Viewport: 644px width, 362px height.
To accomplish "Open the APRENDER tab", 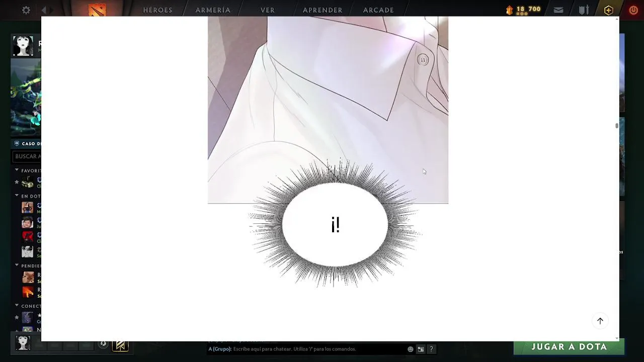I will click(x=323, y=10).
